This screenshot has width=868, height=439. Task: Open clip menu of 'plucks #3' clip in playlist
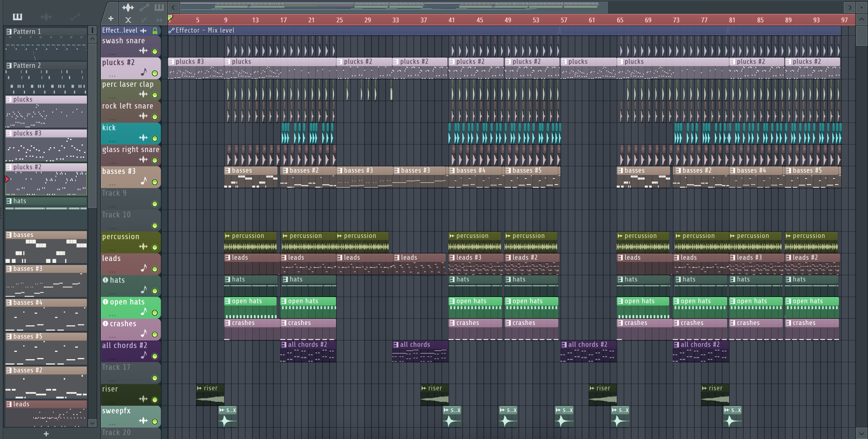172,62
